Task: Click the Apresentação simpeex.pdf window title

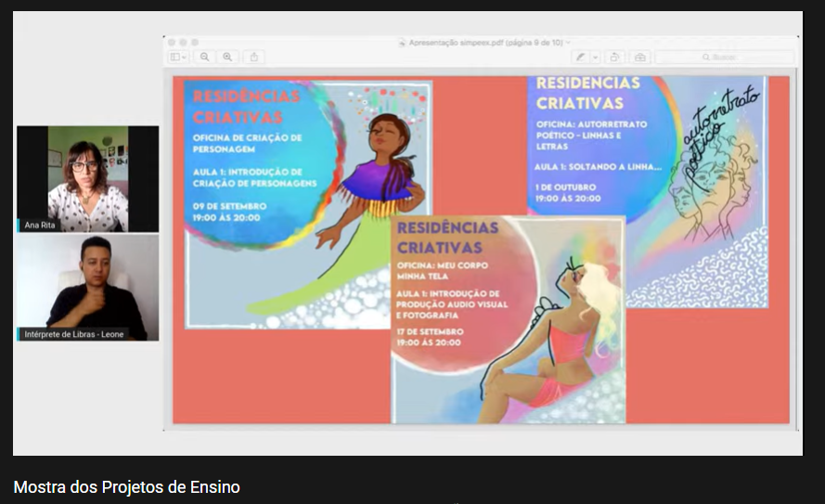Action: click(x=481, y=43)
